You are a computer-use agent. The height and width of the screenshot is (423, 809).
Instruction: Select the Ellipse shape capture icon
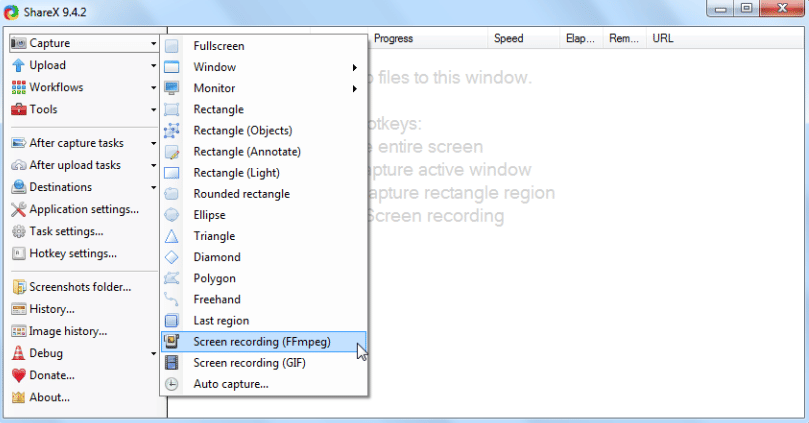coord(172,215)
